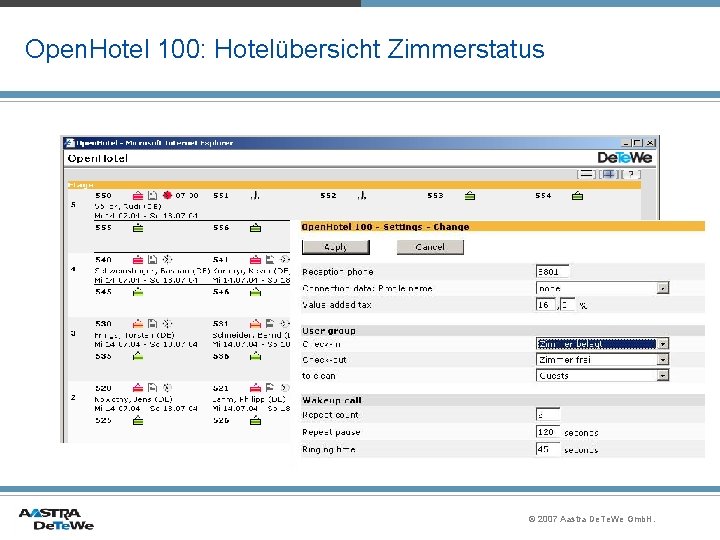Click the red occupied-bed icon for room 520
This screenshot has width=720, height=540.
coord(138,388)
